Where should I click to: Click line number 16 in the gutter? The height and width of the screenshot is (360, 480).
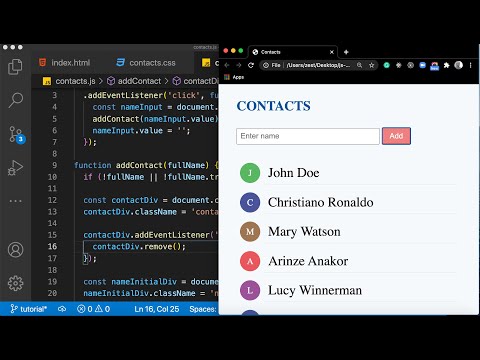[x=52, y=246]
